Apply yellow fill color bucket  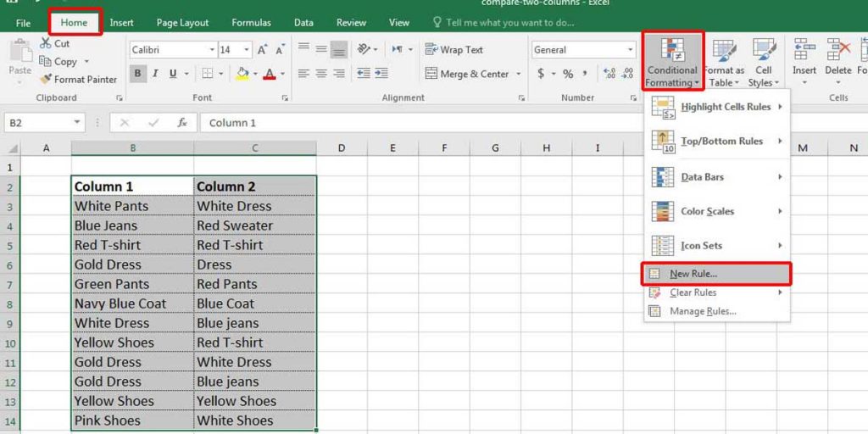(242, 74)
